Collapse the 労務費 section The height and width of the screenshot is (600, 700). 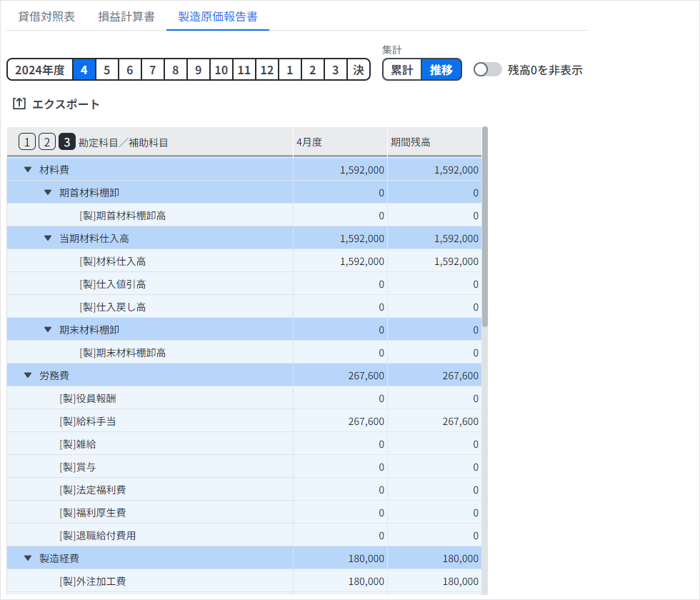(28, 376)
